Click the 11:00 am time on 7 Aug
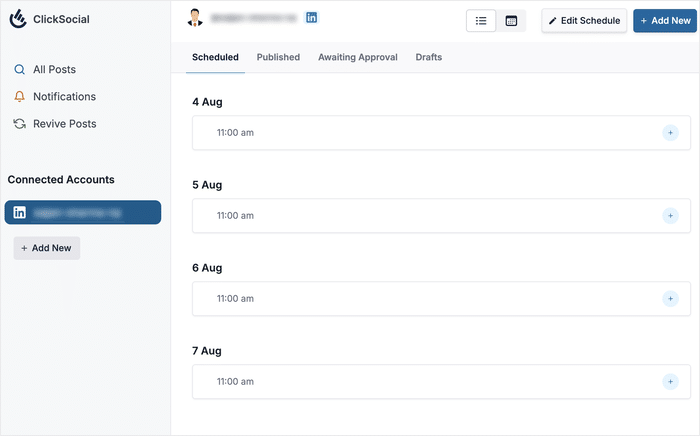The height and width of the screenshot is (436, 700). click(x=235, y=382)
